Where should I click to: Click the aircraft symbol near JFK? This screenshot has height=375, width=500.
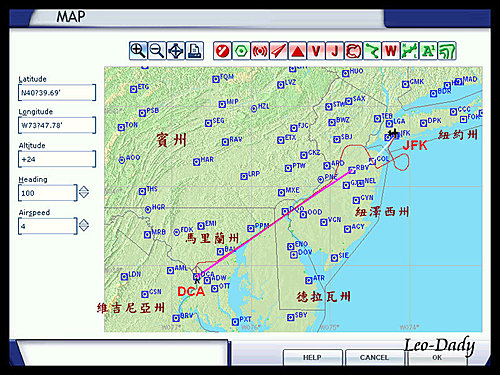pos(394,134)
